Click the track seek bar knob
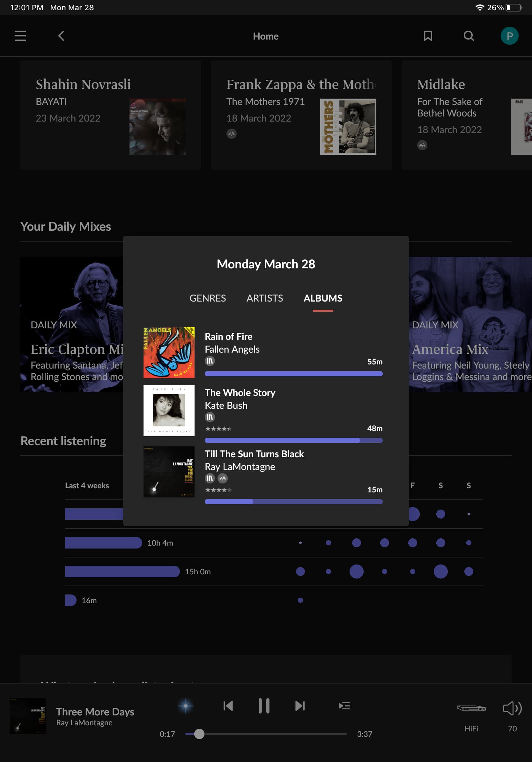532x762 pixels. tap(199, 734)
